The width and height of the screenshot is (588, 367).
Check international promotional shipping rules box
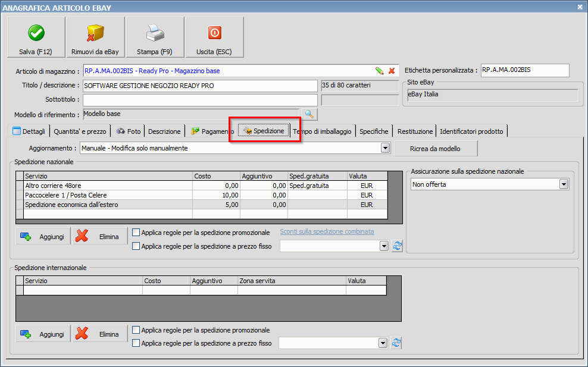[x=136, y=330]
